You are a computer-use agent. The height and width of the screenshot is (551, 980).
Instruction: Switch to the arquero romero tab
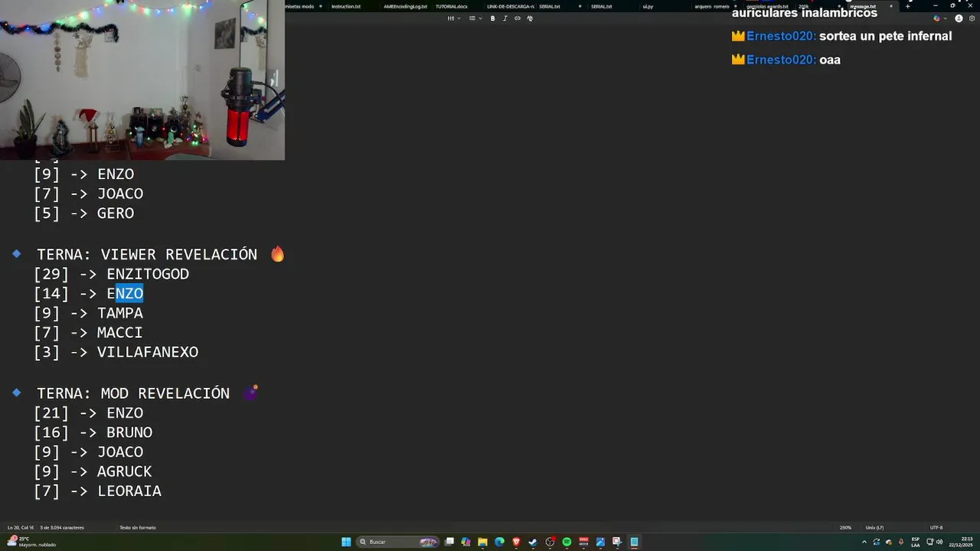tap(712, 6)
